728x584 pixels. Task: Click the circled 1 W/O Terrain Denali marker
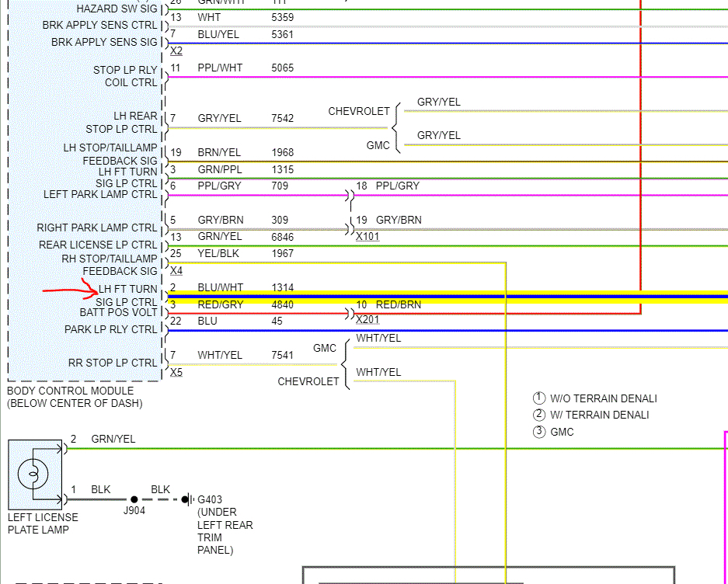[538, 398]
